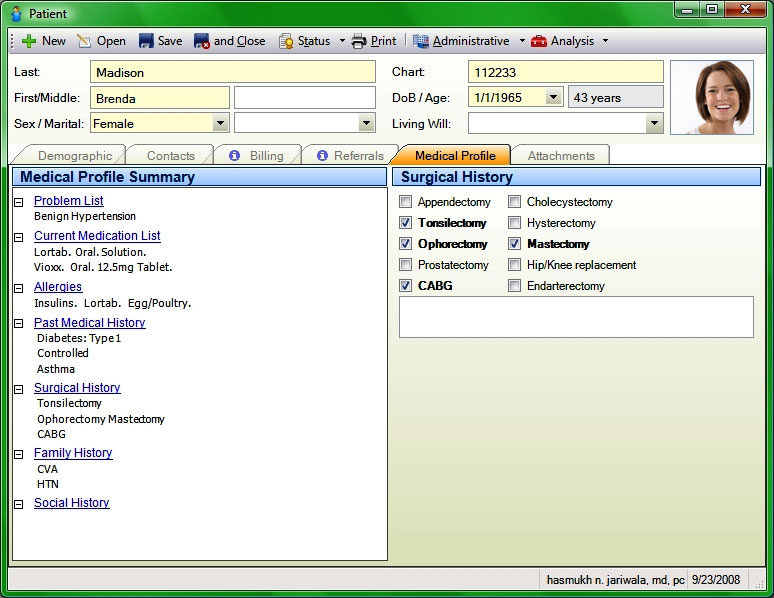Open the Sex dropdown showing Female
774x598 pixels.
220,123
